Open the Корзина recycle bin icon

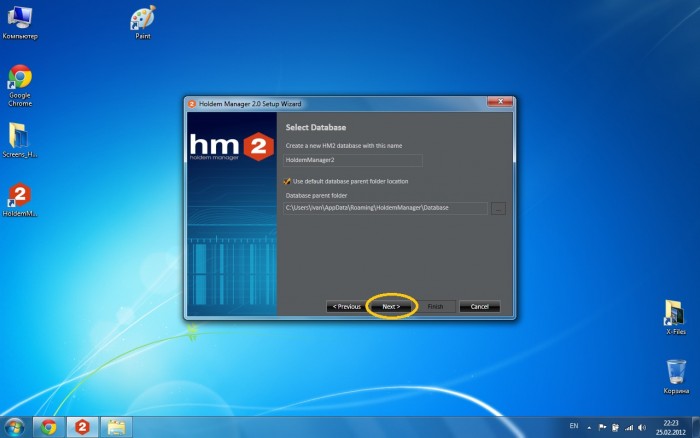tap(676, 376)
